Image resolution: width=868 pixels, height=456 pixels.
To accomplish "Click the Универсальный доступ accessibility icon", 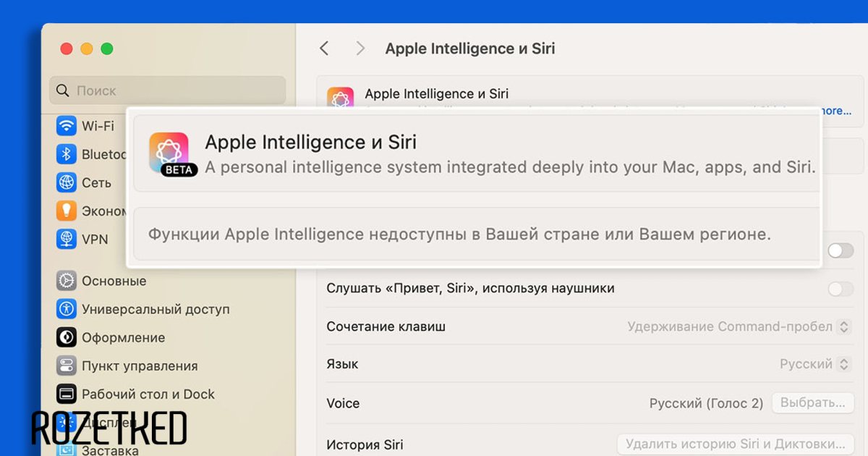I will point(67,309).
